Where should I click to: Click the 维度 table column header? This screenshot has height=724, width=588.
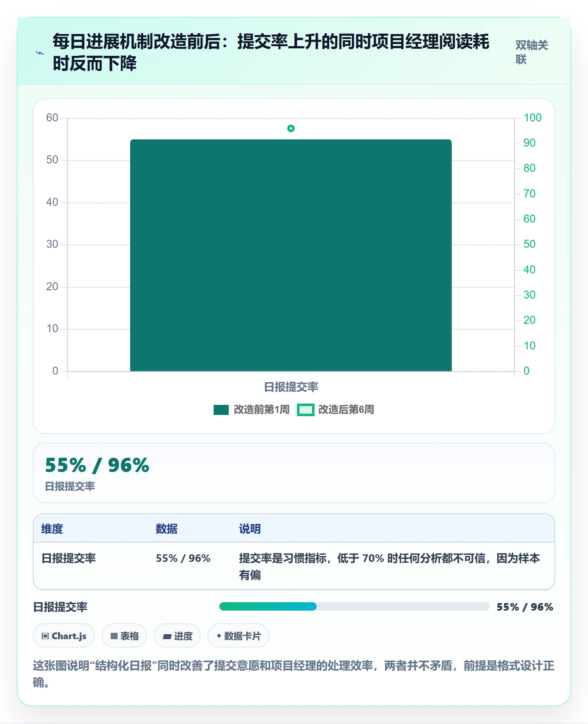click(52, 529)
